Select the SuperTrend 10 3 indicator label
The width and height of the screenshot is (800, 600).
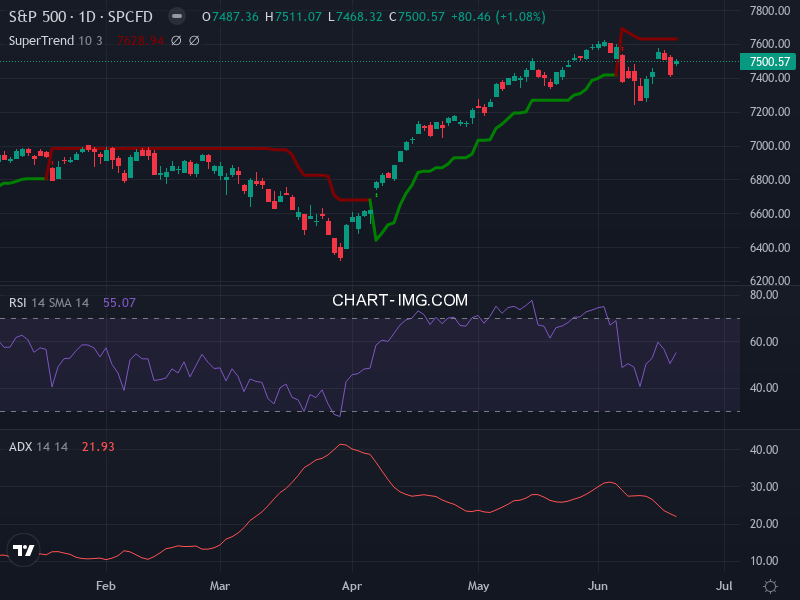coord(56,40)
